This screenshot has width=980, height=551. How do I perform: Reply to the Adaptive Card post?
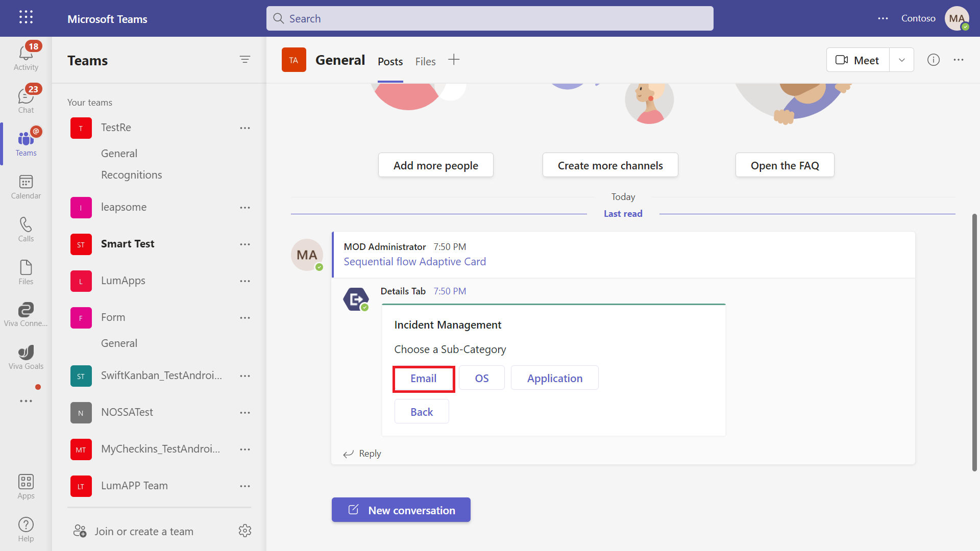(x=362, y=454)
